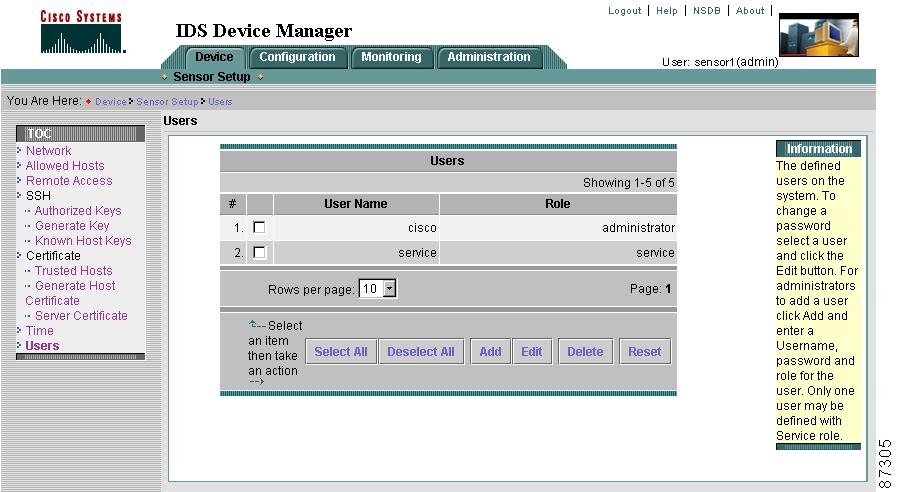Screen dimensions: 897x492
Task: Open Network in the TOC
Action: (x=49, y=150)
